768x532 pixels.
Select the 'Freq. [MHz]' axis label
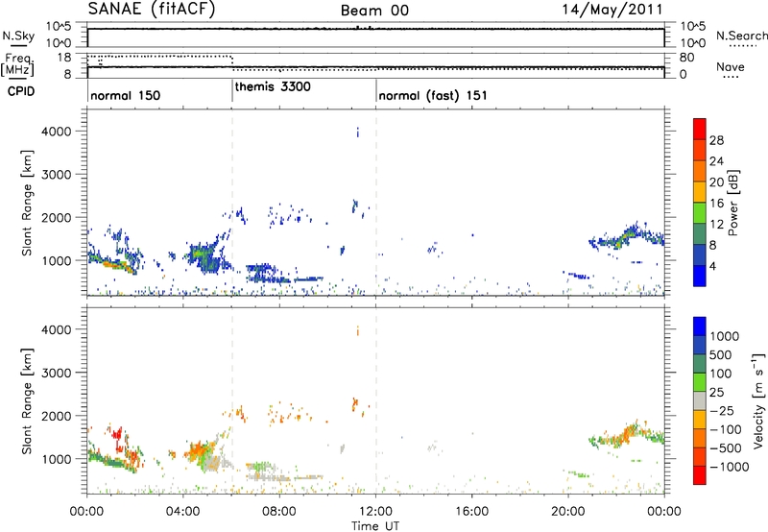pyautogui.click(x=18, y=65)
